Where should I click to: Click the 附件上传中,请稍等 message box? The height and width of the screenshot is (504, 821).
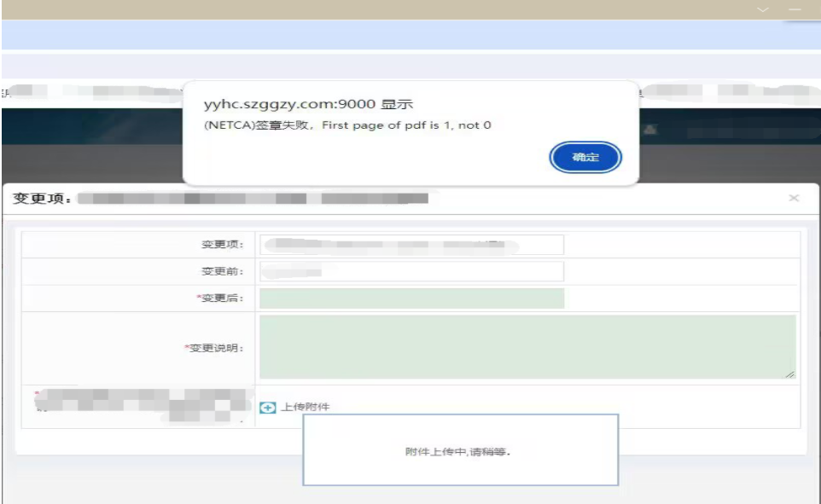pyautogui.click(x=460, y=451)
